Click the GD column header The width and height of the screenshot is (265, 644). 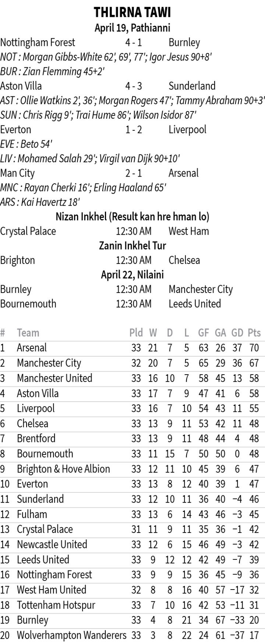pyautogui.click(x=237, y=333)
